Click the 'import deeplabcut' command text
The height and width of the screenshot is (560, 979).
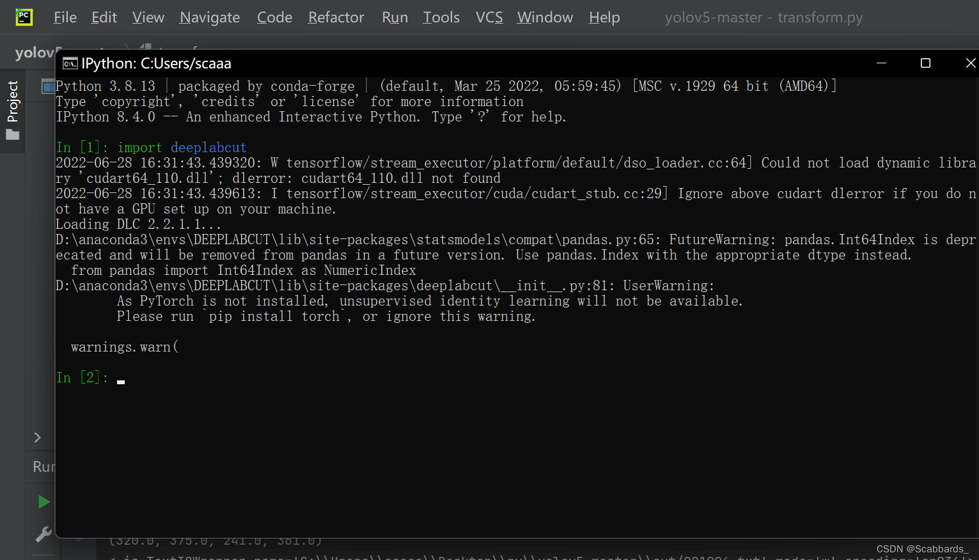pos(182,148)
